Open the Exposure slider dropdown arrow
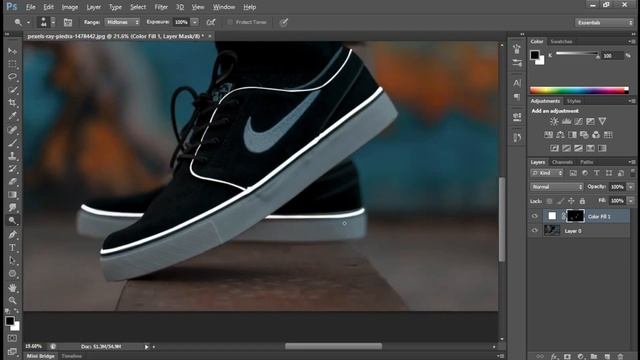This screenshot has width=640, height=360. [x=195, y=22]
